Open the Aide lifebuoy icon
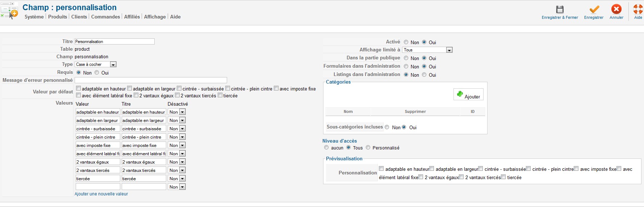This screenshot has height=207, width=644. 638,9
